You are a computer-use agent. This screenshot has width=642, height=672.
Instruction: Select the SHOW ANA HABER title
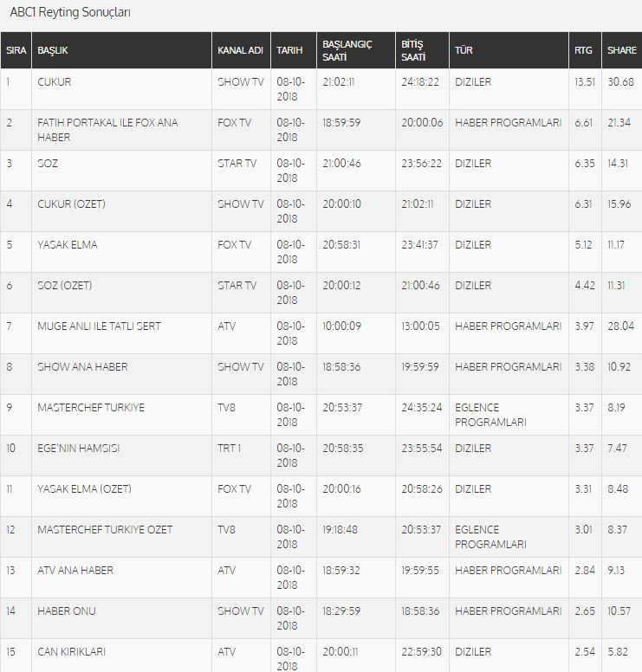coord(82,367)
